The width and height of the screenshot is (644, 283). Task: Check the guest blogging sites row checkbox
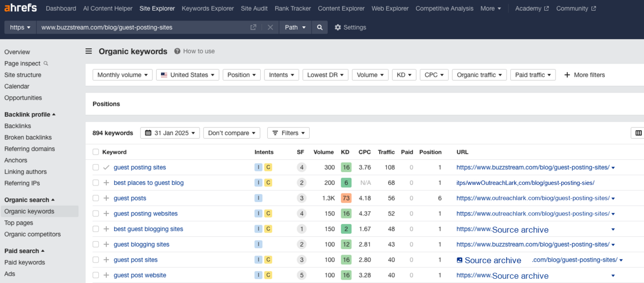pyautogui.click(x=96, y=244)
